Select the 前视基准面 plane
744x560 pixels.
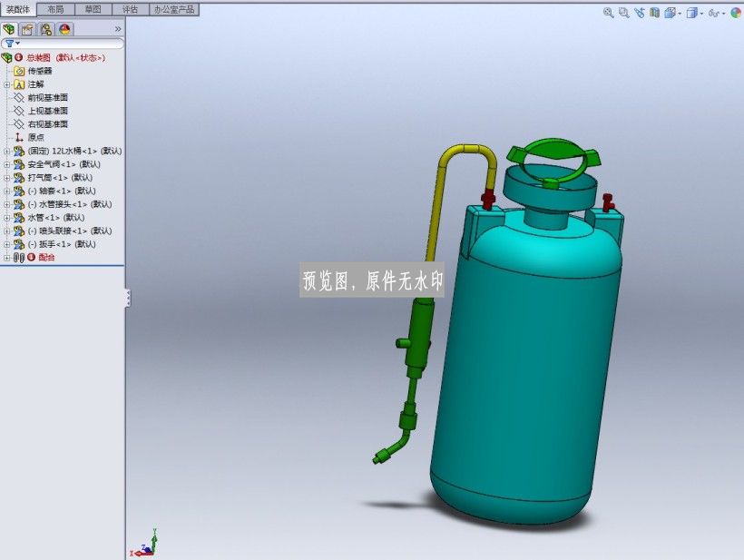click(x=47, y=98)
